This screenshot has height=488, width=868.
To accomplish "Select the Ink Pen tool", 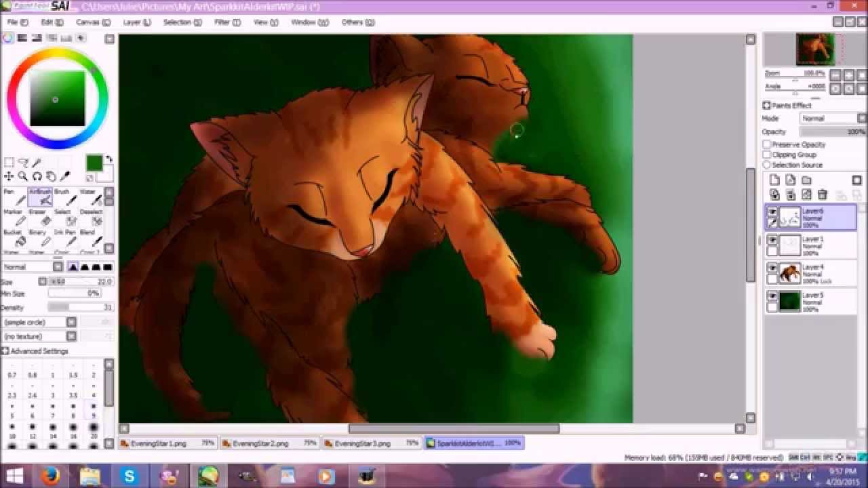I will point(66,238).
